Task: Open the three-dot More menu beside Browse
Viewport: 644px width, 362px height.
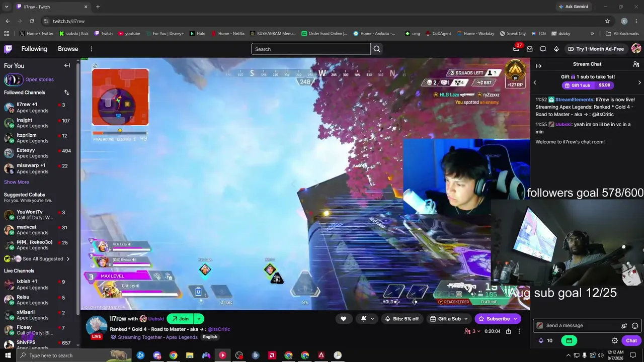Action: click(92, 49)
